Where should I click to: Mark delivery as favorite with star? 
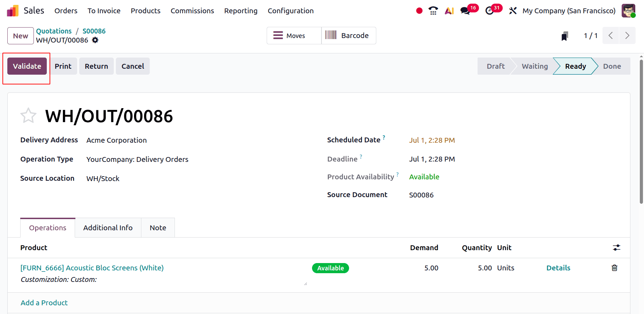[28, 115]
